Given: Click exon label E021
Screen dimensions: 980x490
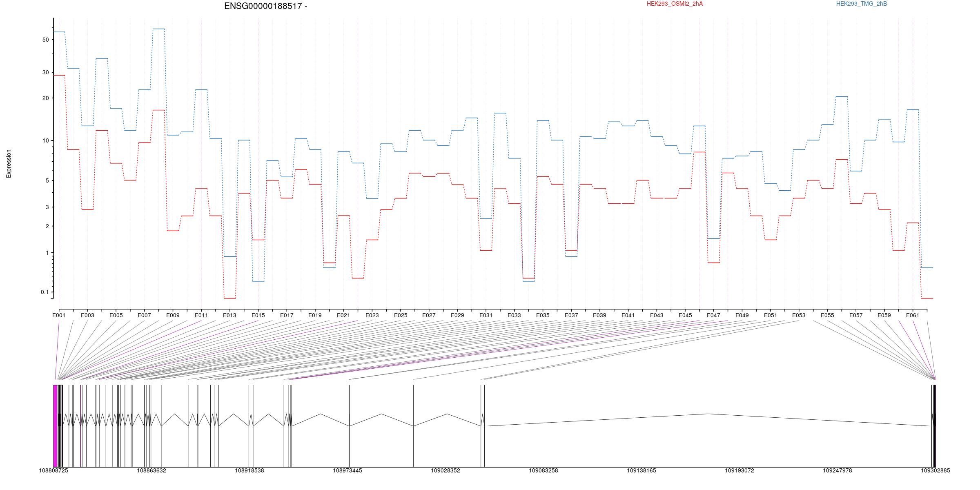Looking at the screenshot, I should click(x=343, y=315).
